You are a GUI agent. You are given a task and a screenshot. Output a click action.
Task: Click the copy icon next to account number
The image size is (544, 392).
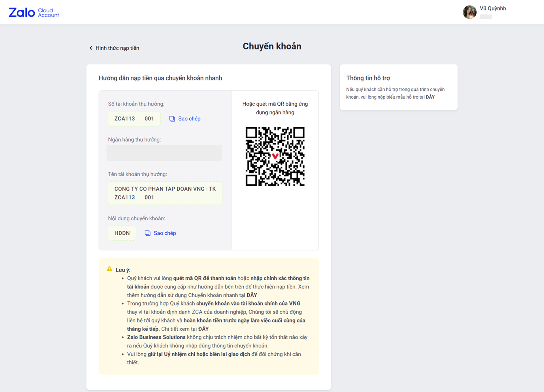click(x=172, y=119)
